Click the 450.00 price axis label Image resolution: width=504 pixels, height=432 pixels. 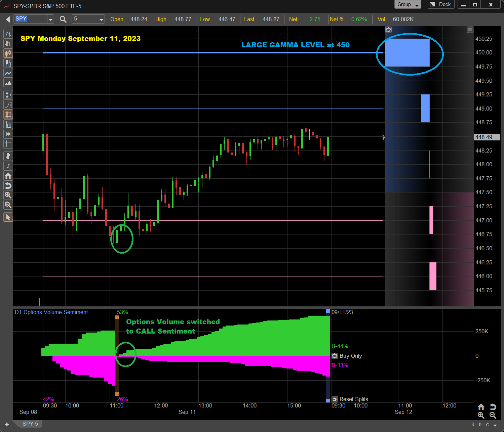484,52
